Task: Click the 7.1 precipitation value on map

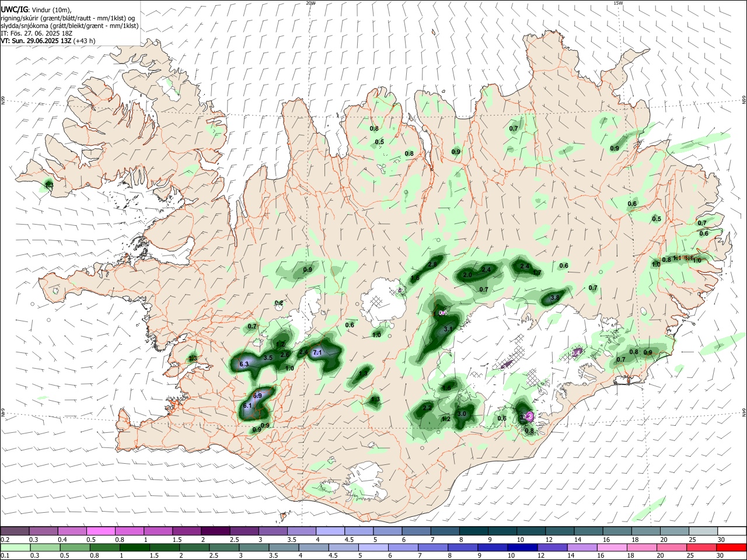Action: pos(317,353)
